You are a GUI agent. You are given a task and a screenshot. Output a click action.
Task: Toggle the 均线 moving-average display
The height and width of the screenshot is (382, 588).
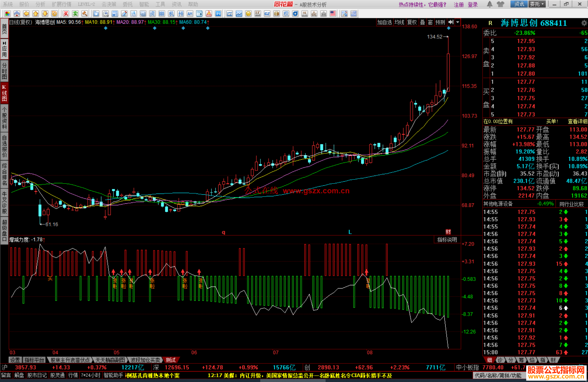point(399,22)
